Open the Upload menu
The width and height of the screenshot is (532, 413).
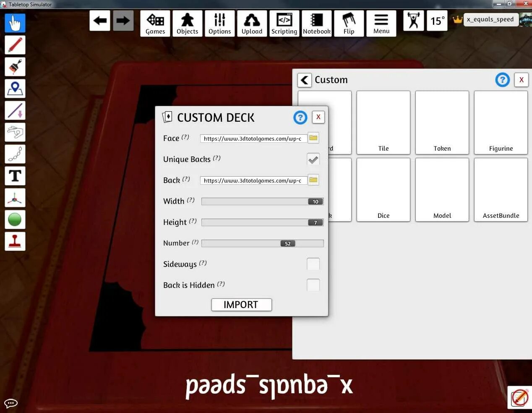pos(252,24)
